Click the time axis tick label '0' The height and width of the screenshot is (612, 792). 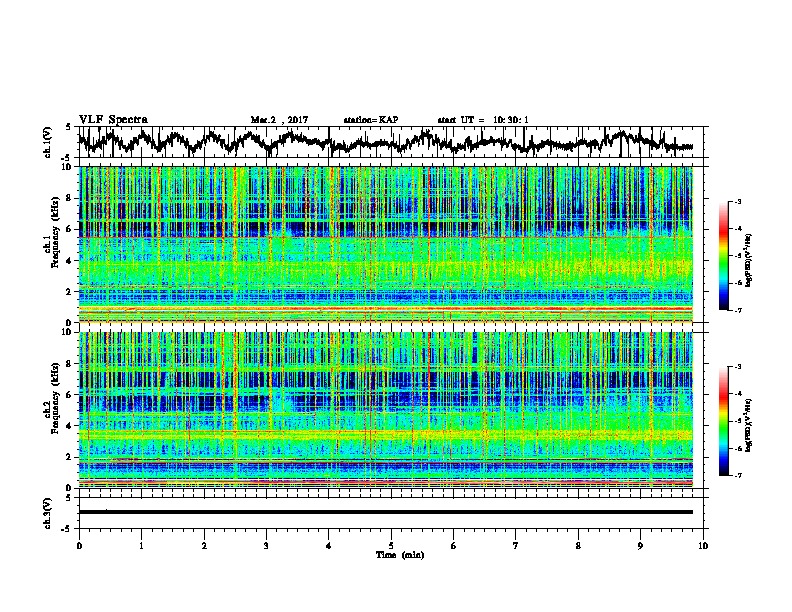tap(79, 546)
